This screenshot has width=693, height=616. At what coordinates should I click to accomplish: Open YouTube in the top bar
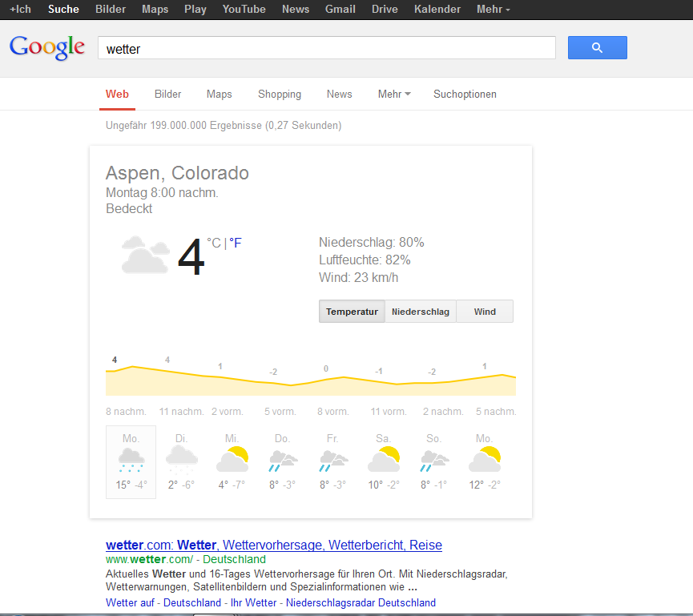[244, 10]
